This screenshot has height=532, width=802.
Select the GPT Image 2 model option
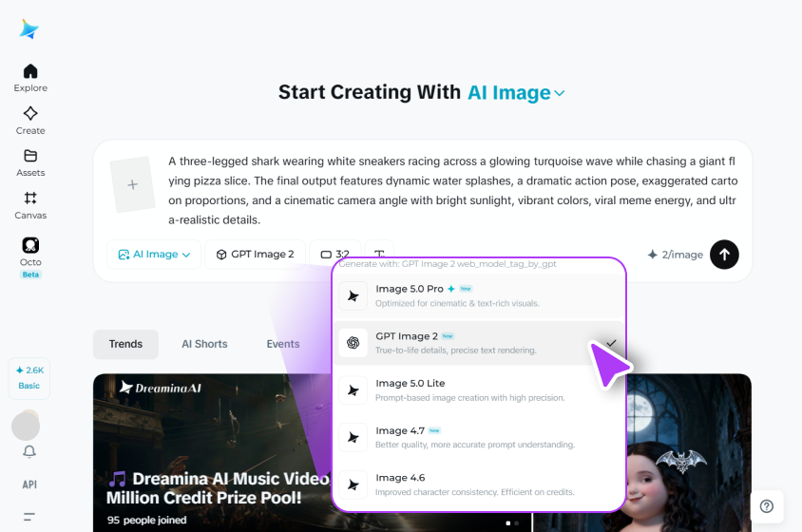479,343
